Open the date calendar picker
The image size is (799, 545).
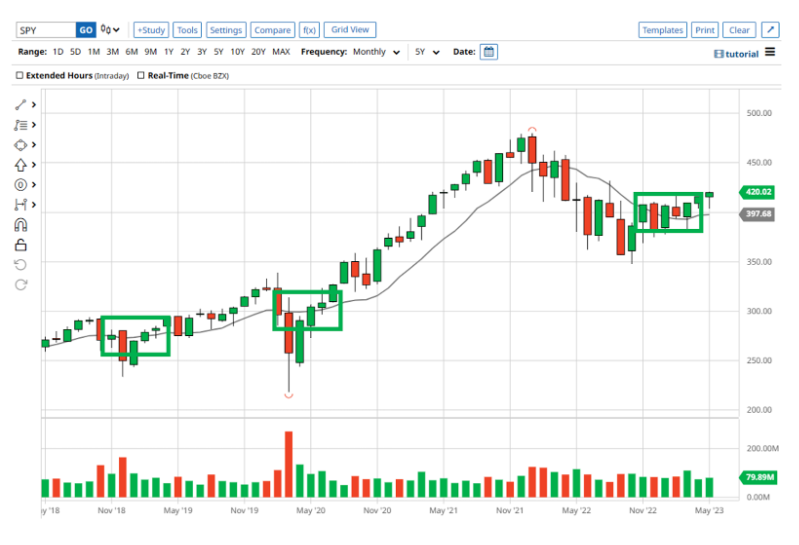tap(488, 52)
